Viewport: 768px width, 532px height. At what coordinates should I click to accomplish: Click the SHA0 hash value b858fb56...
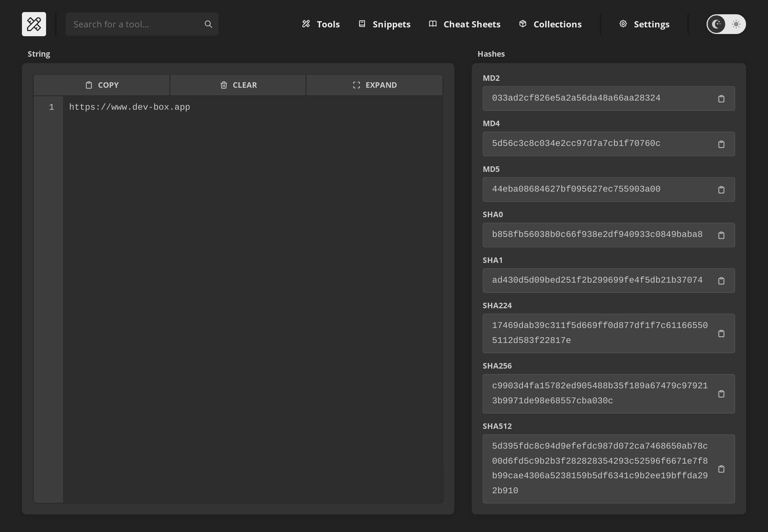[x=597, y=234]
